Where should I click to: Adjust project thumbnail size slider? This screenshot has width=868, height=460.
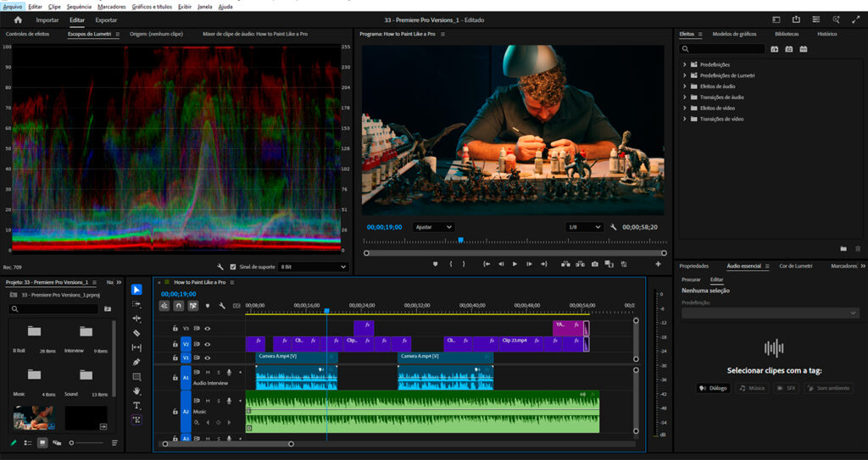(x=86, y=443)
